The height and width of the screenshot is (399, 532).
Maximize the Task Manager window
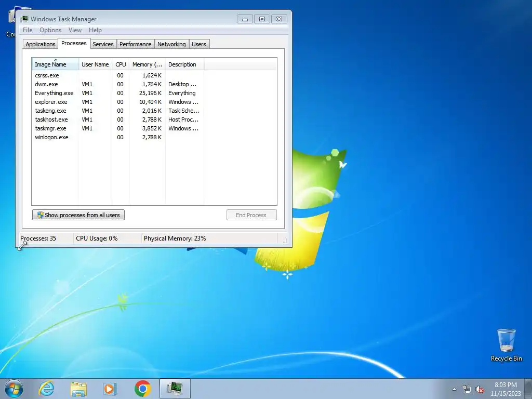tap(262, 19)
